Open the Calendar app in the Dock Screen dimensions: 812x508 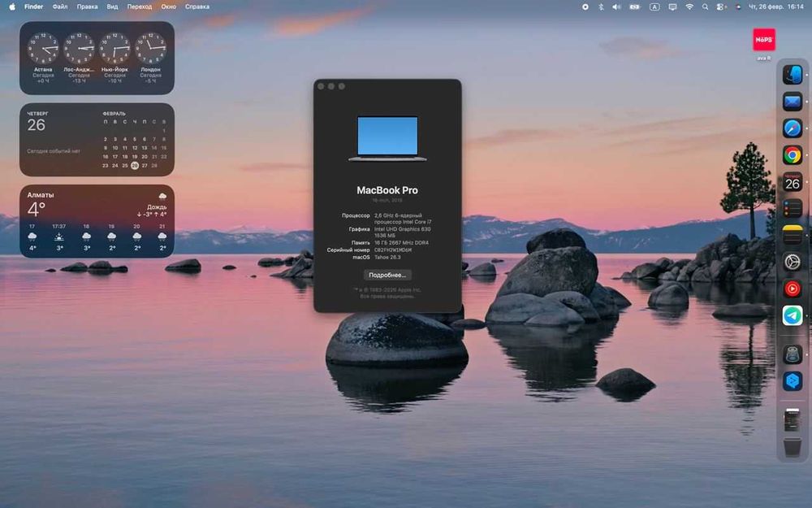(x=793, y=182)
